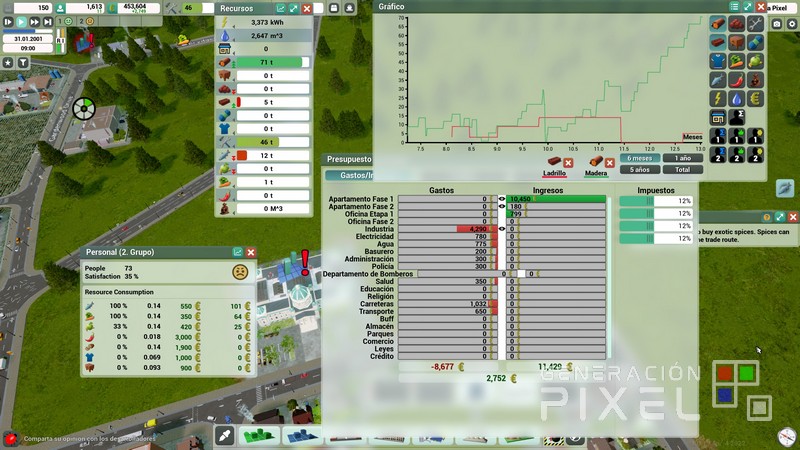Set simulation to fast forward speed
The image size is (800, 450).
35,22
